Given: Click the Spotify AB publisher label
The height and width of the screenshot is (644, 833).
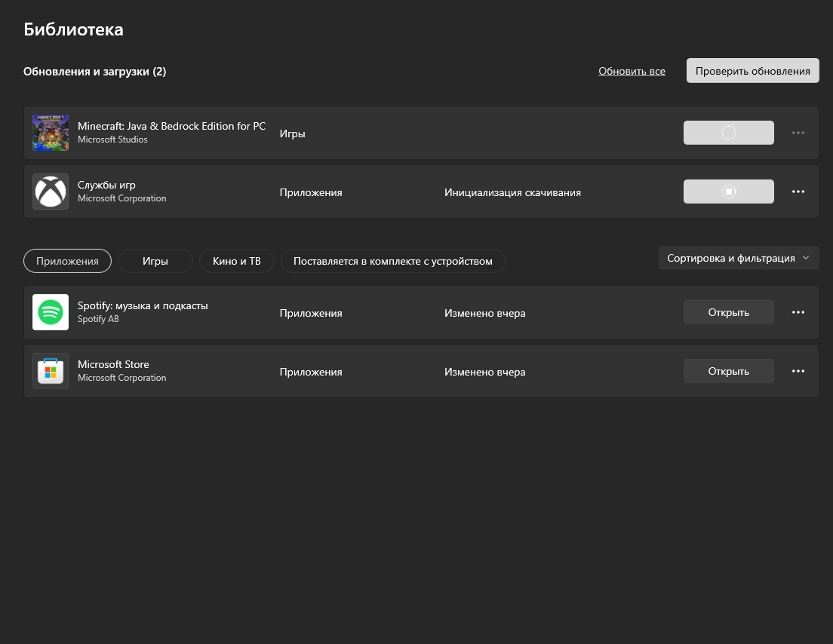Looking at the screenshot, I should [98, 318].
